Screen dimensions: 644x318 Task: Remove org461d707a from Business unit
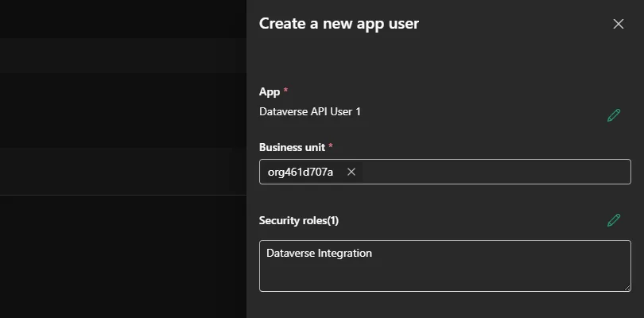[x=351, y=172]
